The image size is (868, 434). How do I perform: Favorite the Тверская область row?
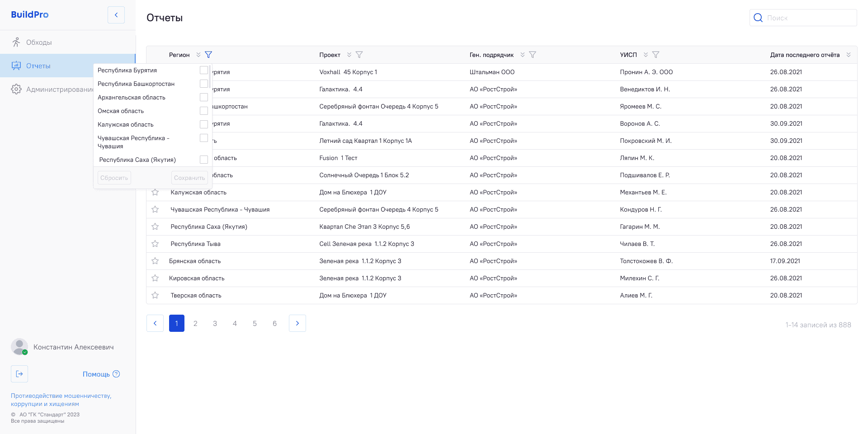pos(155,296)
